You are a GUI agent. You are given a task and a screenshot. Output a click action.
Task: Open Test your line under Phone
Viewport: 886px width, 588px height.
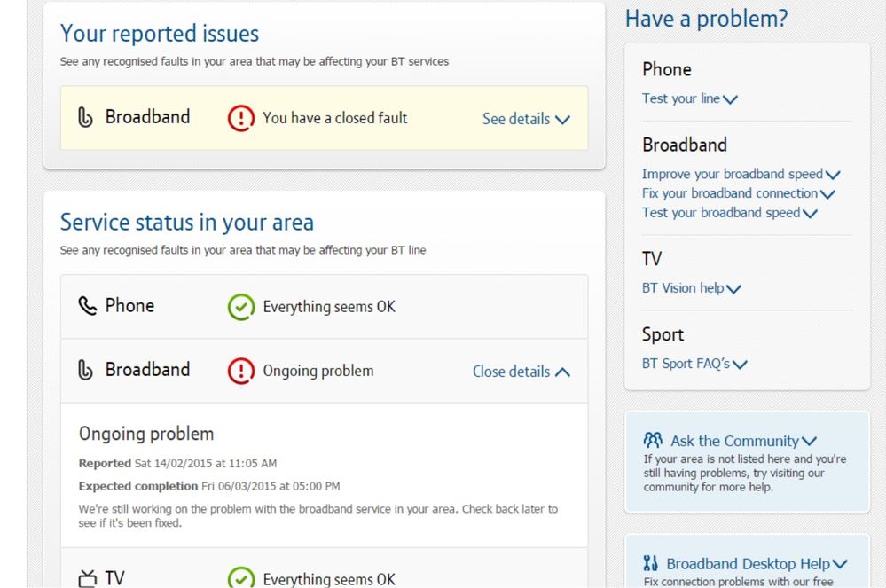(x=689, y=98)
